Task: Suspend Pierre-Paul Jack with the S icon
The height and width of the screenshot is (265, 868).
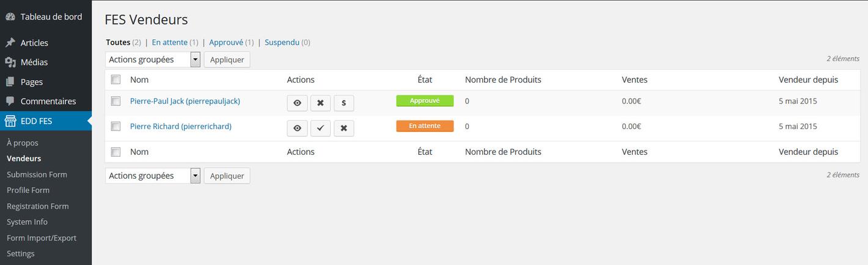Action: [344, 103]
